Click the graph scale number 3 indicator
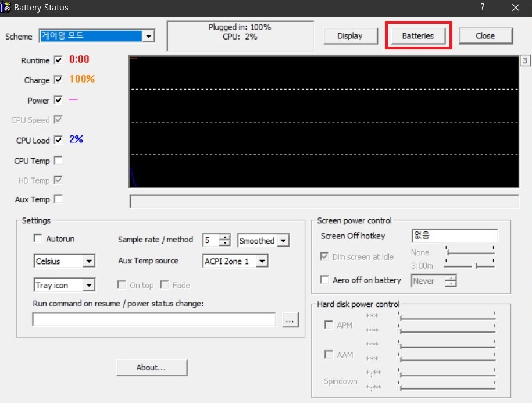This screenshot has height=403, width=532. [524, 60]
